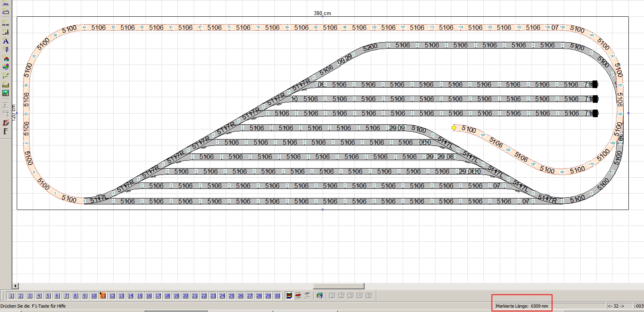Click the grayed vertical spacing tool icon
Viewport: 644px width, 312px height.
[6, 105]
